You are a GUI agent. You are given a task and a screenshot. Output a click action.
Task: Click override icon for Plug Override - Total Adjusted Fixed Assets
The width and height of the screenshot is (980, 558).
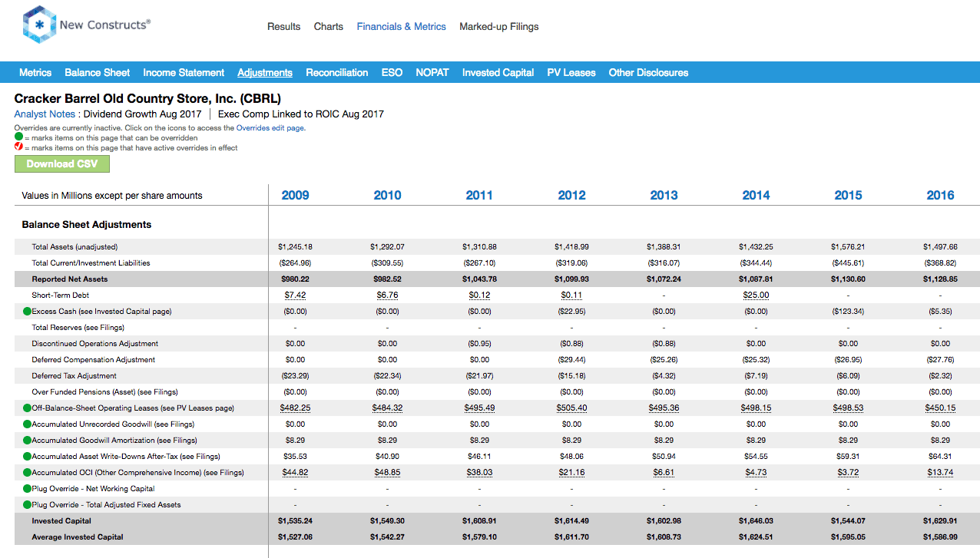pyautogui.click(x=27, y=505)
